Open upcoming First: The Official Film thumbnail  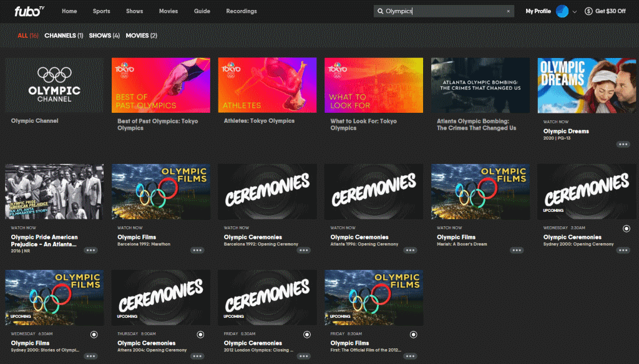tap(374, 298)
